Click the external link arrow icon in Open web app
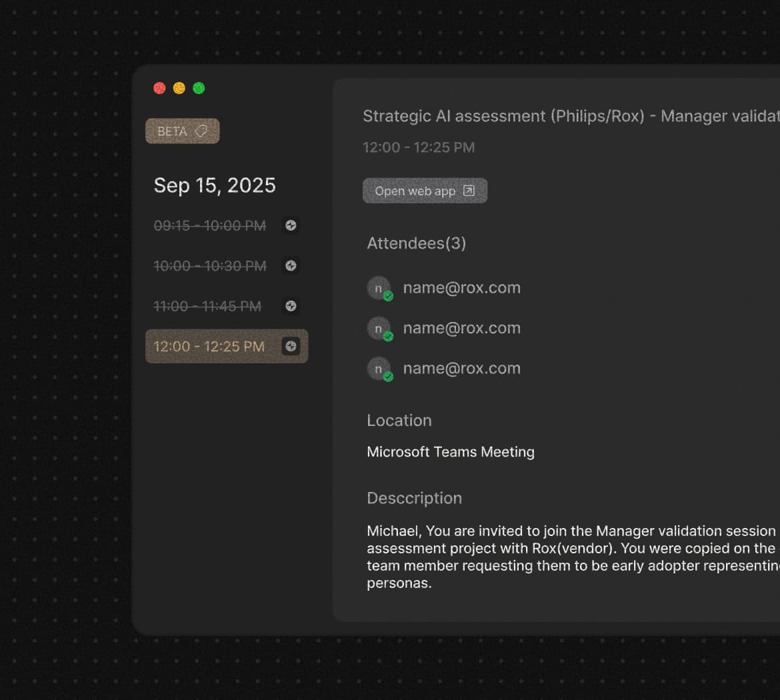Image resolution: width=780 pixels, height=700 pixels. pos(469,191)
